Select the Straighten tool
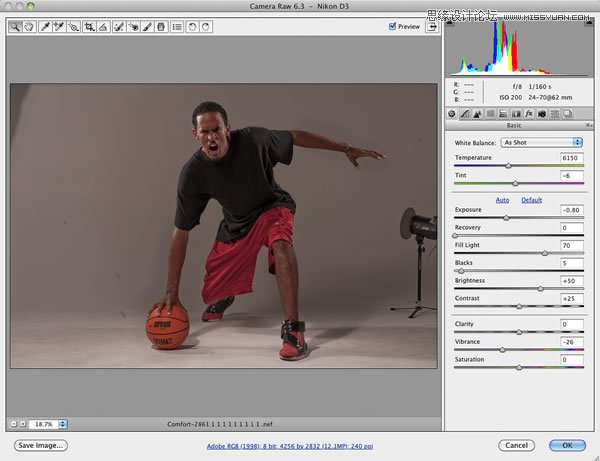600x461 pixels. click(103, 27)
